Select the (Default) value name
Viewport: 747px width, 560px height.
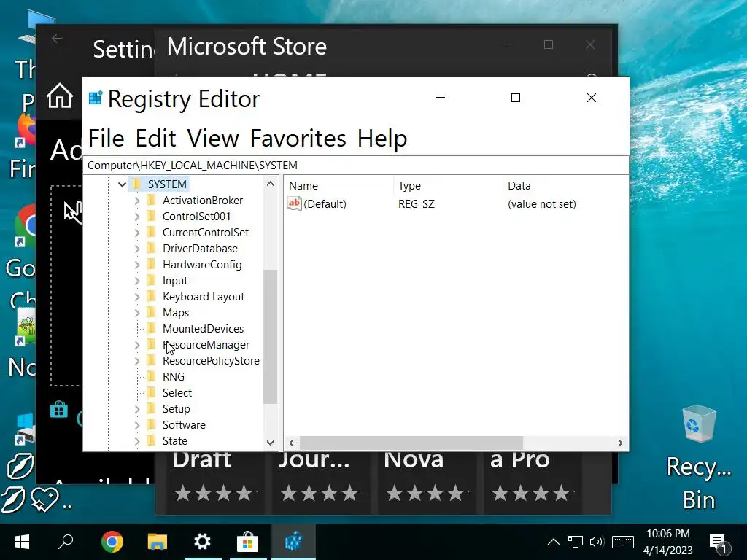point(325,204)
